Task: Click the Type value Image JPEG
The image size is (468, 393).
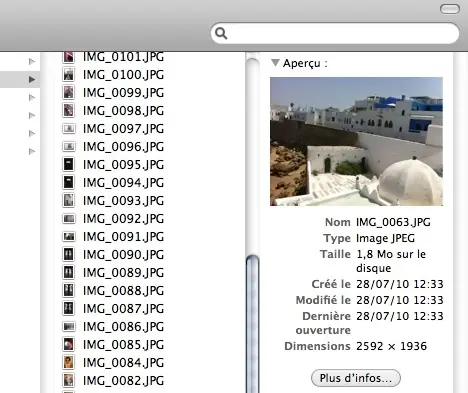Action: (x=385, y=238)
